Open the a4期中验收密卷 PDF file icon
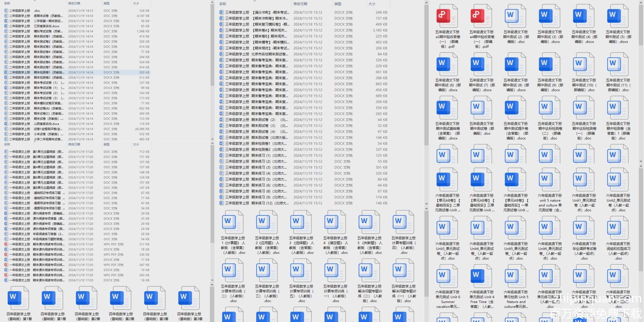The width and height of the screenshot is (644, 322). point(481,16)
